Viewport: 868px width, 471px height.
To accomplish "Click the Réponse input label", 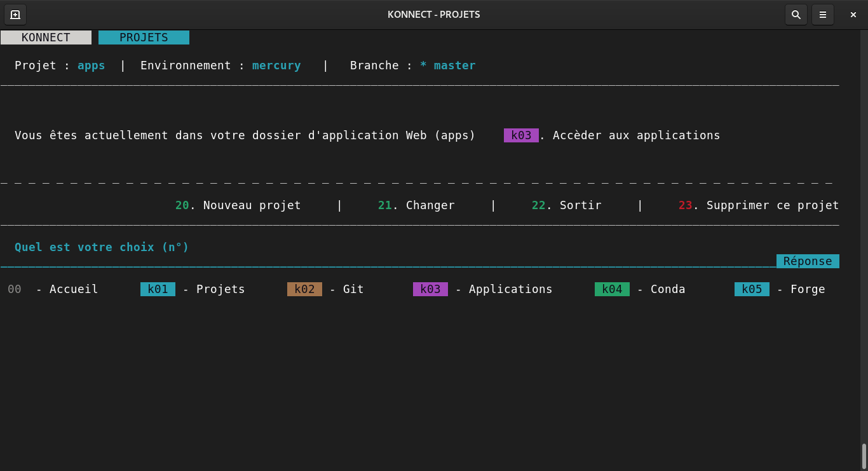I will 808,261.
